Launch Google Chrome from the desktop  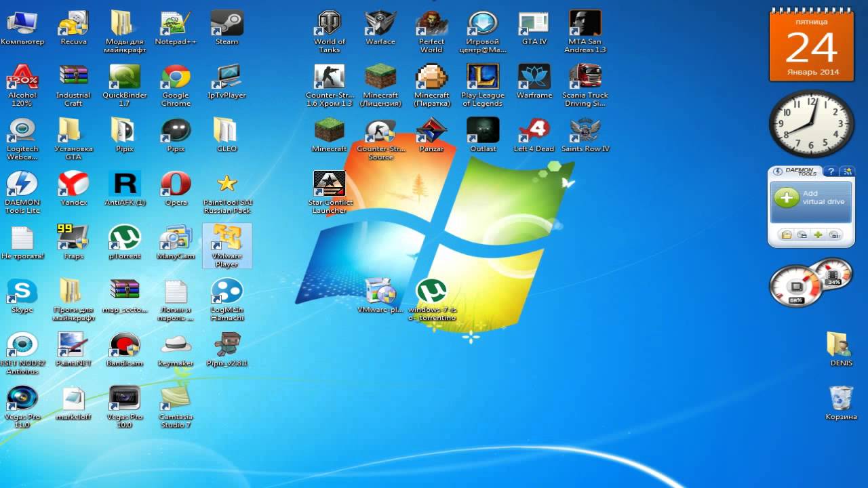point(176,86)
